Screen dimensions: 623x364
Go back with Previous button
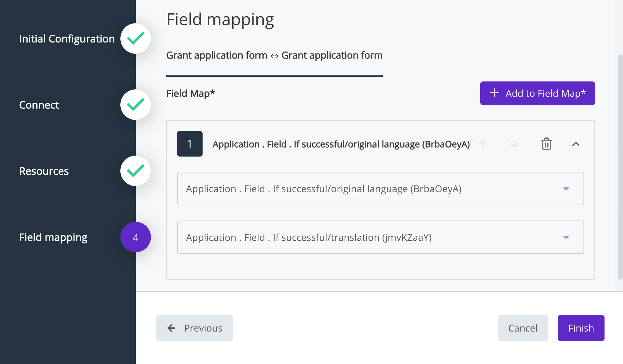pyautogui.click(x=194, y=328)
